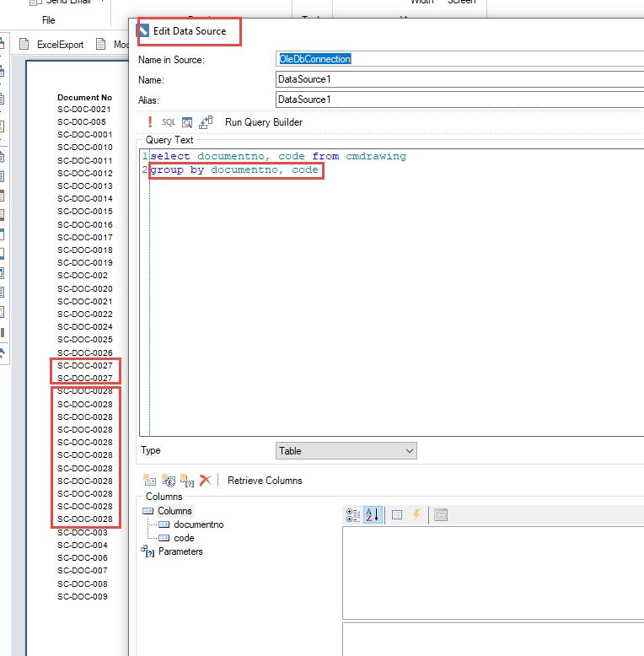This screenshot has height=656, width=644.
Task: Click row SC-DOC-0024
Action: tap(85, 327)
